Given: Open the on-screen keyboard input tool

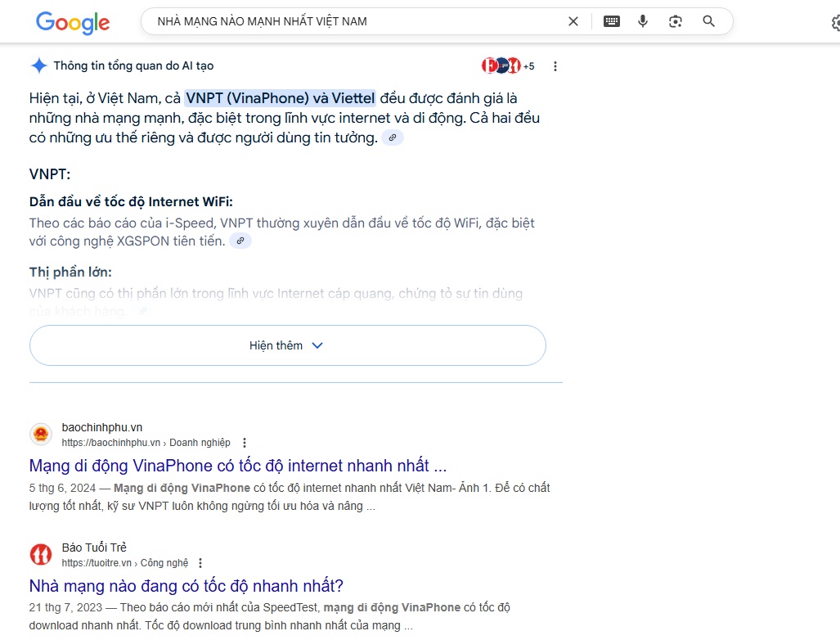Looking at the screenshot, I should click(x=612, y=21).
